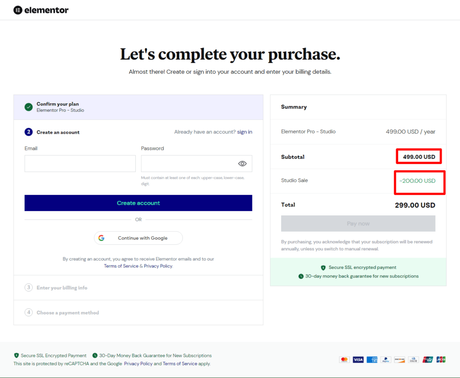Viewport: 460px width, 378px height.
Task: Click the Create an account step heading
Action: coord(58,132)
